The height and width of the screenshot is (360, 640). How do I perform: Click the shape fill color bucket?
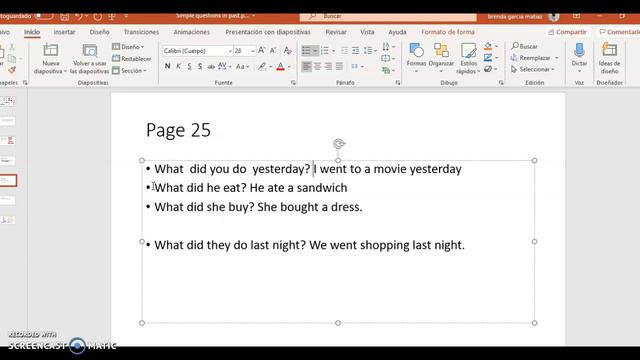(x=488, y=47)
